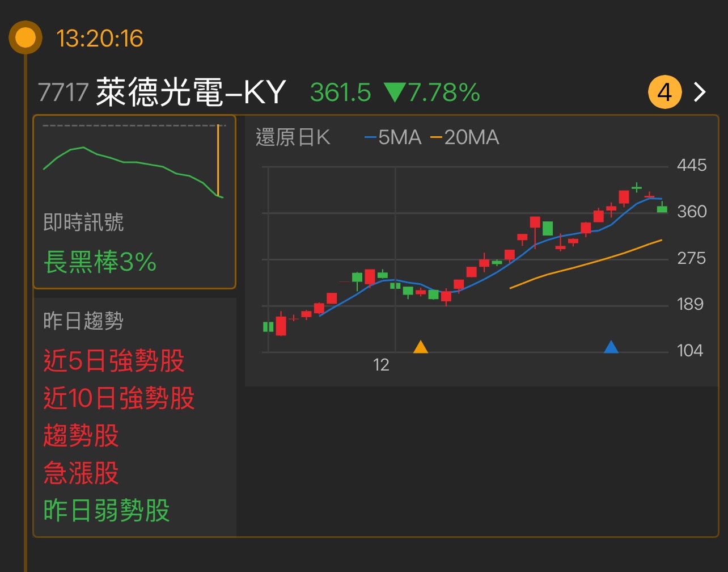Screen dimensions: 728x572
Task: Click the 昨日弱勢股 label
Action: [107, 510]
